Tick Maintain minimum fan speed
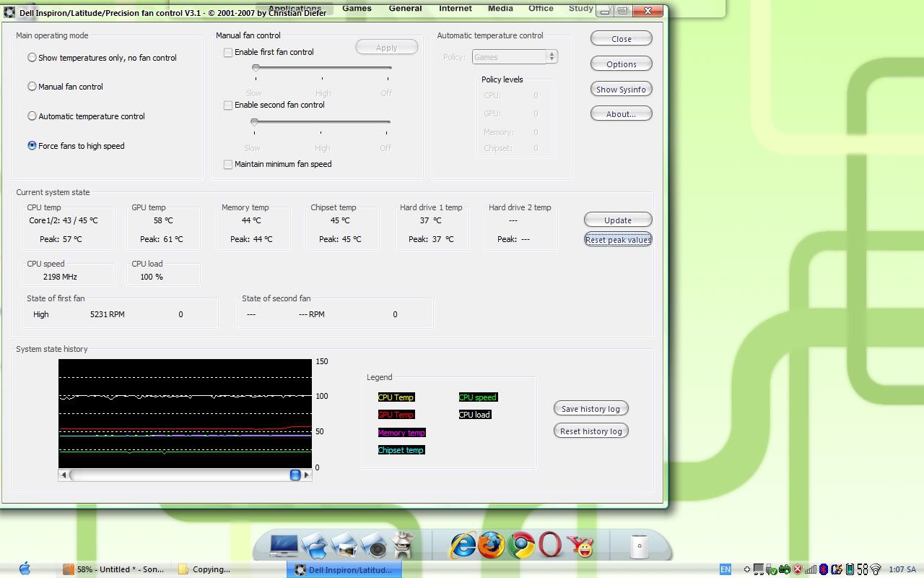Image resolution: width=924 pixels, height=578 pixels. click(228, 165)
